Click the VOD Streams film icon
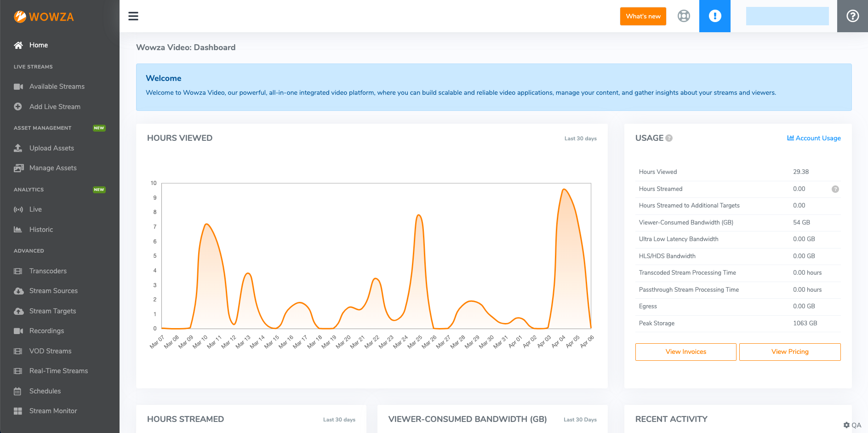868x433 pixels. coord(18,351)
